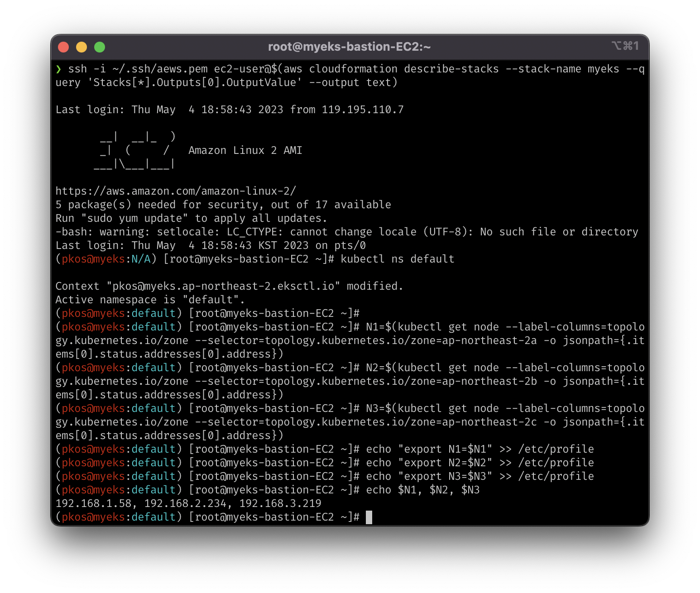Click the amazon-linux-2 URL in the output

click(x=176, y=191)
